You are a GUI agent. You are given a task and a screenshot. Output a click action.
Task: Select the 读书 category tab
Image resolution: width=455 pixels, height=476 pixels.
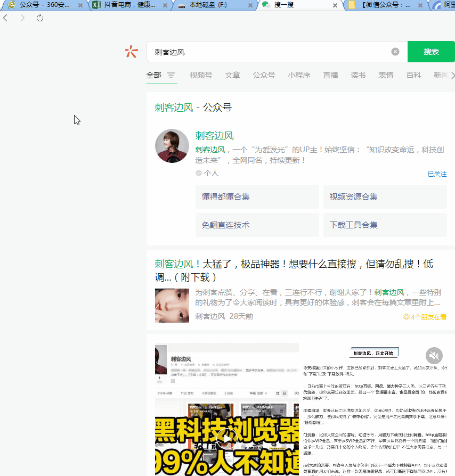click(x=358, y=75)
